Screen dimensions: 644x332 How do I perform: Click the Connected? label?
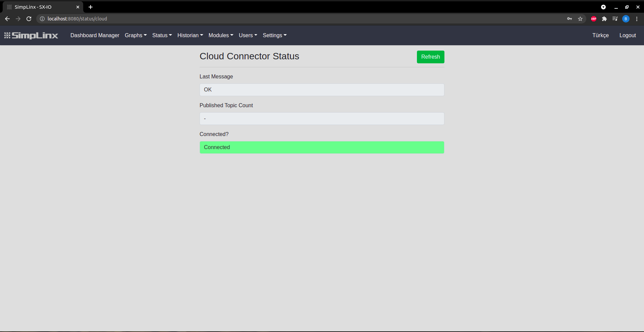pos(214,134)
